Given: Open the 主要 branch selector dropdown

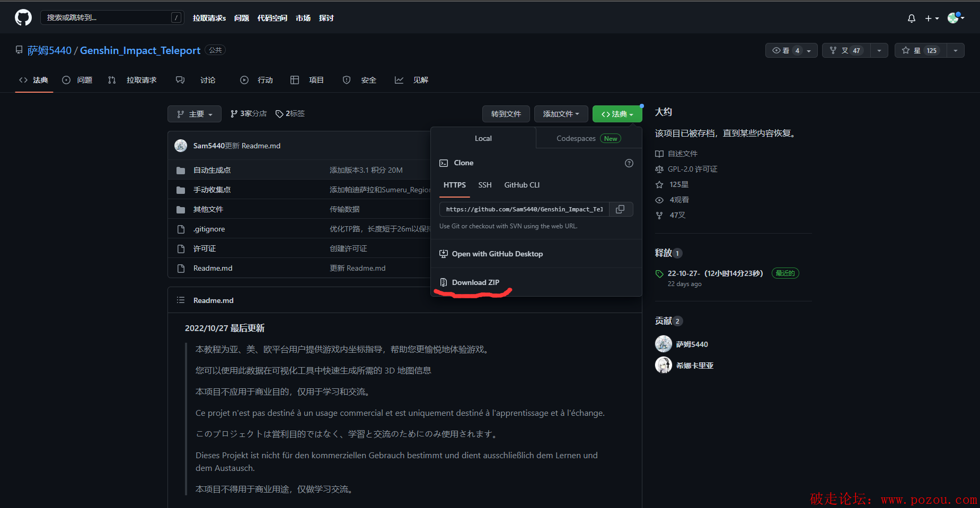Looking at the screenshot, I should tap(195, 114).
